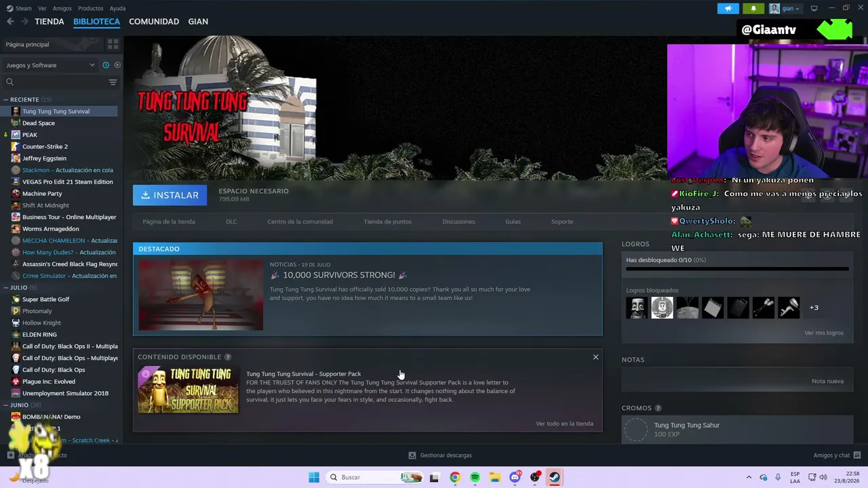Click the achievements progress bar
Viewport: 868px width, 488px height.
[737, 269]
